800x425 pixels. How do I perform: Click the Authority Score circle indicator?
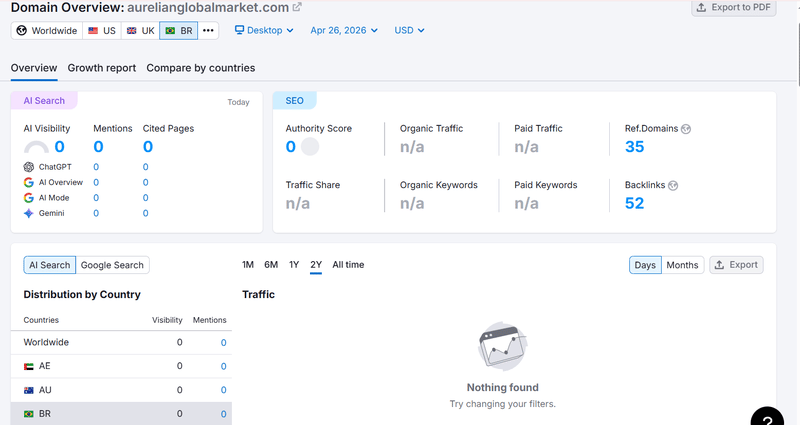pyautogui.click(x=310, y=146)
